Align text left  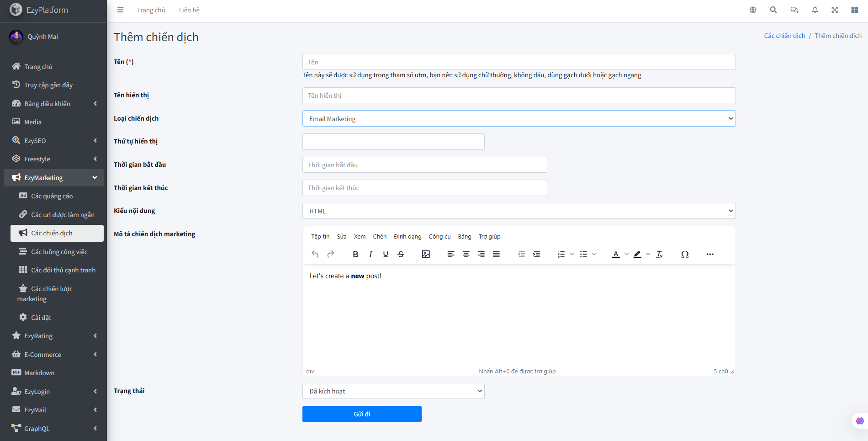coord(451,254)
